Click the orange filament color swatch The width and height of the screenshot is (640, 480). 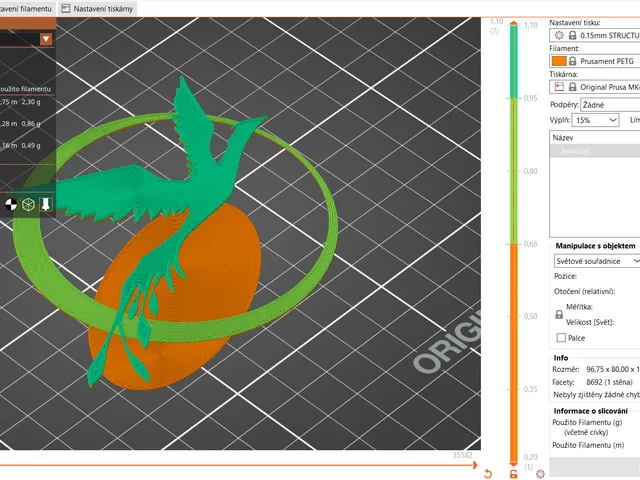[x=559, y=61]
